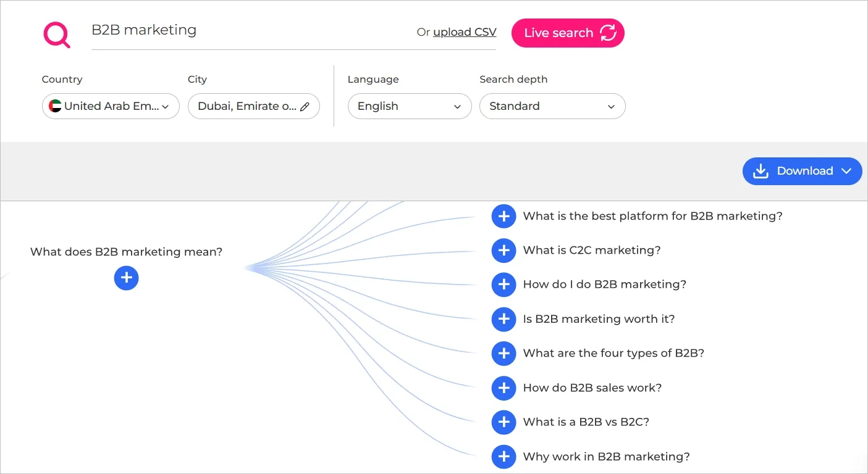Open the Search depth dropdown set to Standard
This screenshot has height=474, width=868.
coord(552,106)
